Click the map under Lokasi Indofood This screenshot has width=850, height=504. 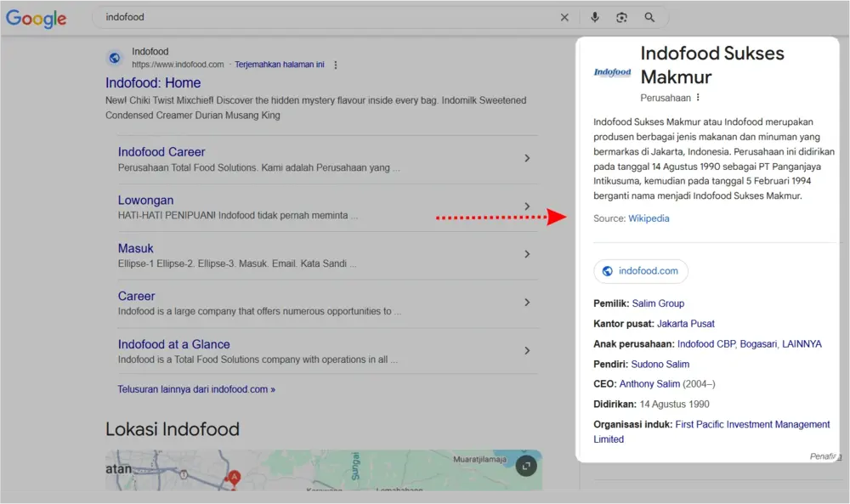pos(324,470)
